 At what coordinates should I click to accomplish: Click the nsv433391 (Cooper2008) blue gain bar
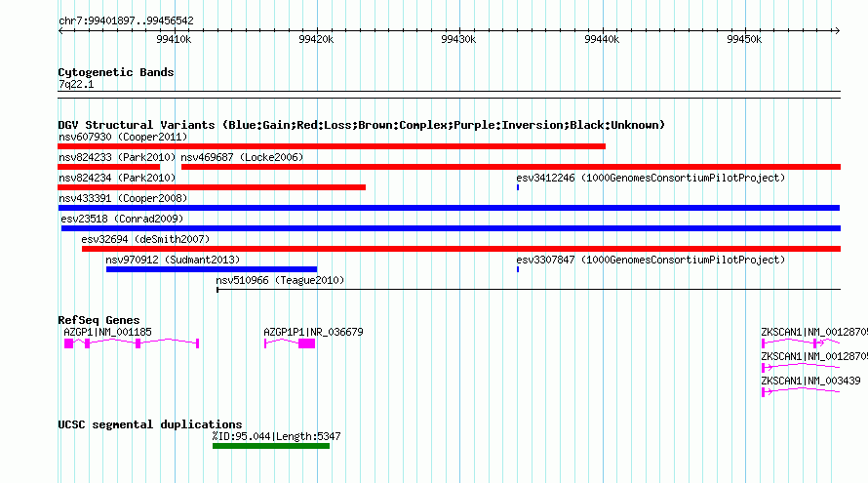click(x=449, y=208)
